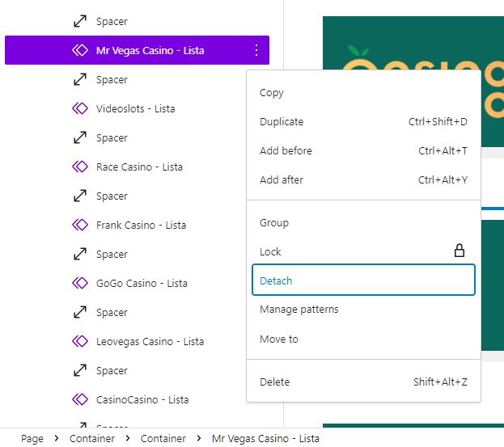Select the Leovegas Casino - Lista row
504x447 pixels.
(137, 341)
